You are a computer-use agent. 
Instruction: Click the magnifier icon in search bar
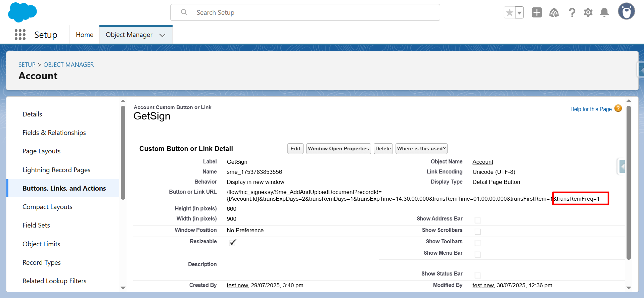point(184,12)
